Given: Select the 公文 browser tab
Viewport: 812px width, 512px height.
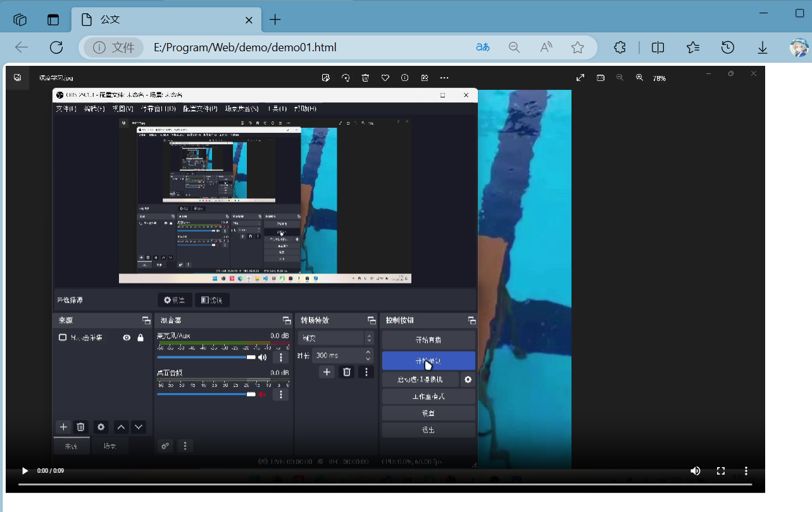Looking at the screenshot, I should [x=166, y=20].
